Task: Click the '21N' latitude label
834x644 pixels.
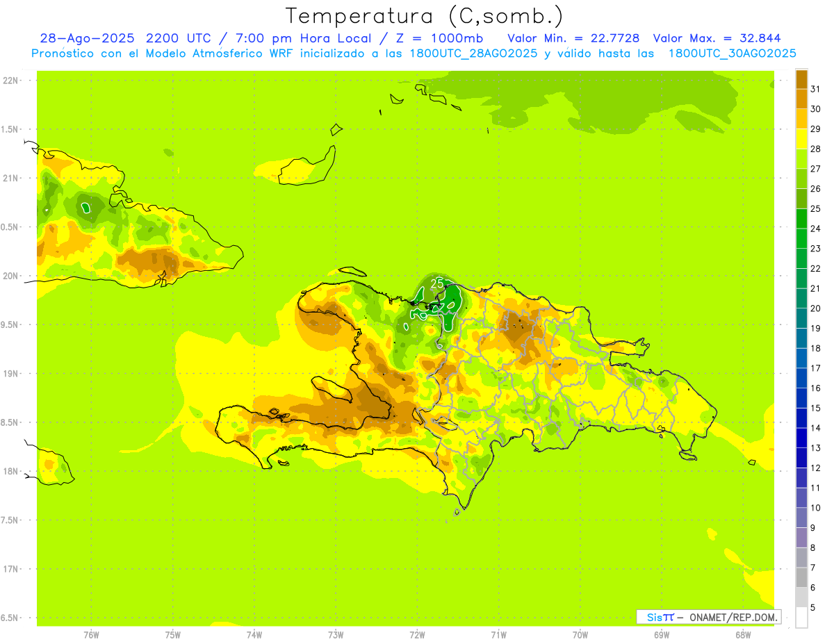Action: 10,179
